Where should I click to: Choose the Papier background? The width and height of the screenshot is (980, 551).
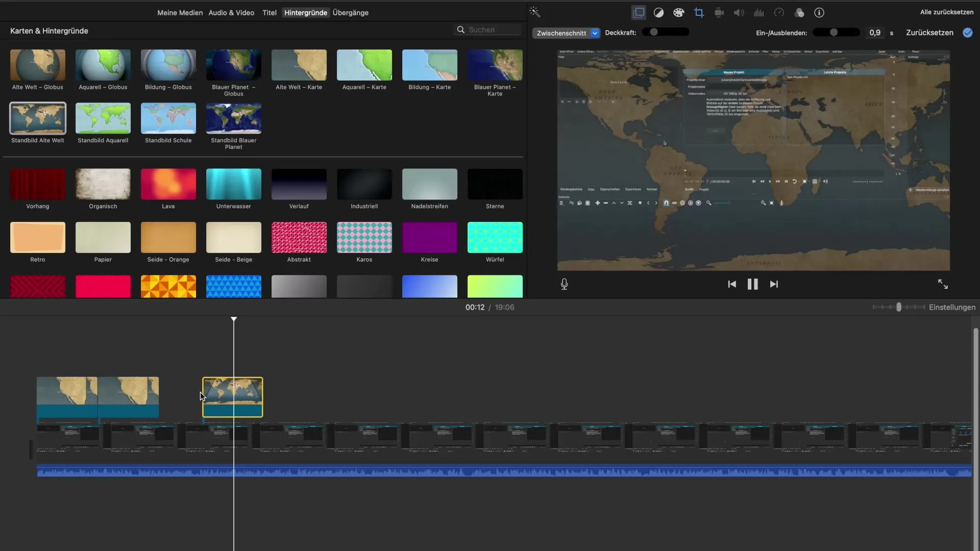coord(103,237)
